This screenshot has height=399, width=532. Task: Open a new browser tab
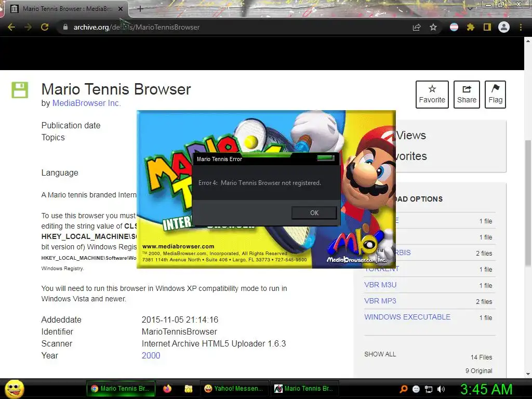click(x=140, y=9)
